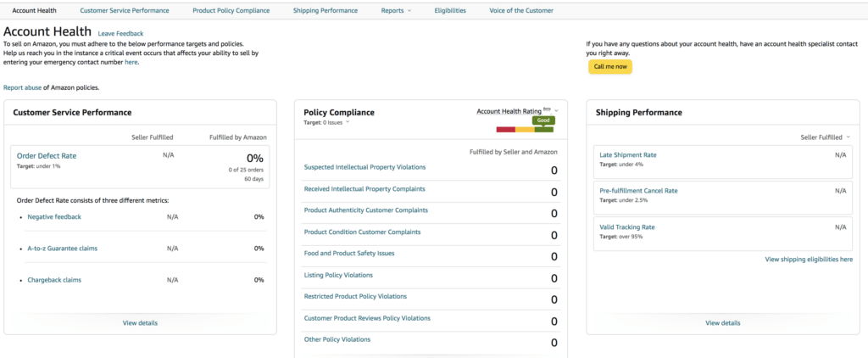Click the Report abuse link
Image resolution: width=868 pixels, height=358 pixels.
click(x=22, y=87)
